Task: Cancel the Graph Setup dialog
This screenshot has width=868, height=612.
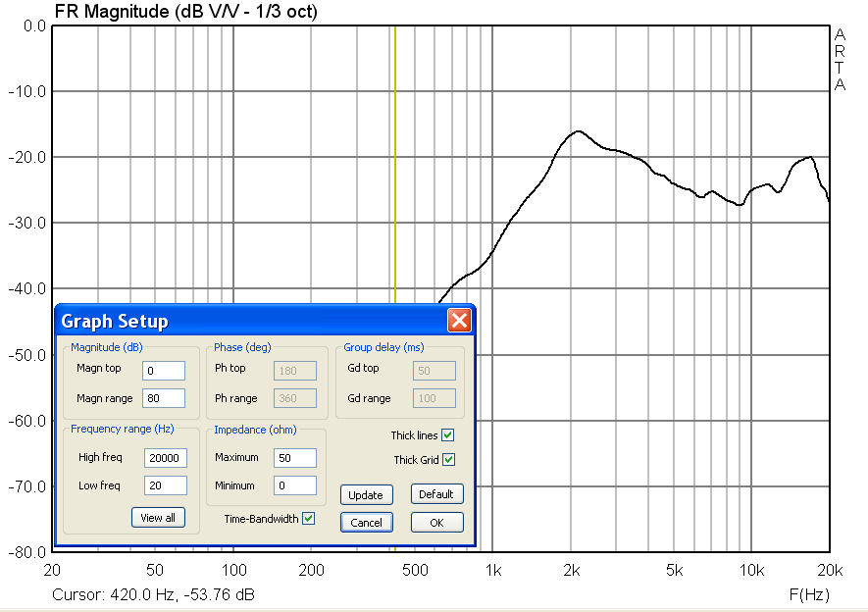Action: pos(367,523)
